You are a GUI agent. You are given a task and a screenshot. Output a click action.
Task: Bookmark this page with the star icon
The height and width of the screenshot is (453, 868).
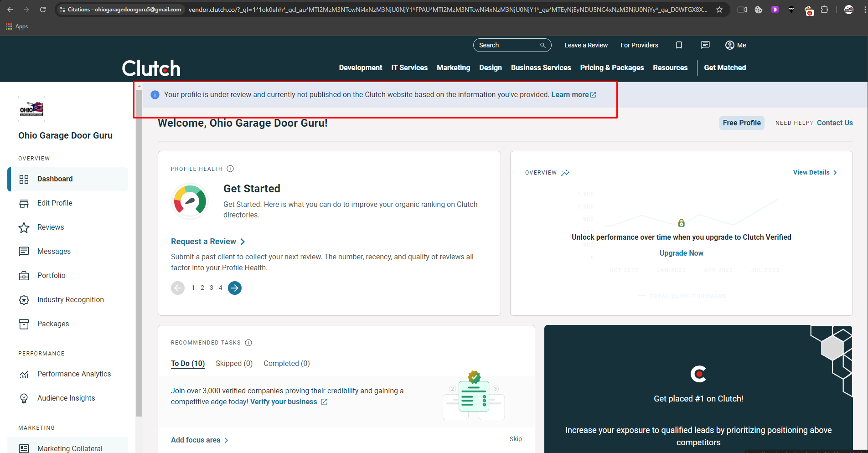719,10
